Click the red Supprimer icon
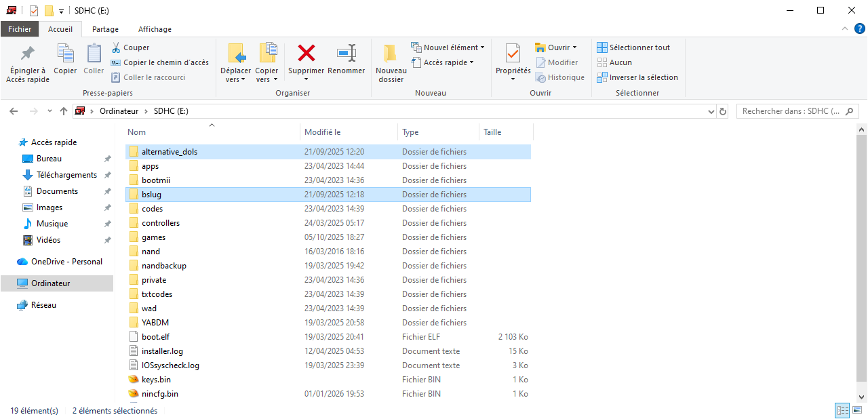The image size is (868, 419). [307, 53]
